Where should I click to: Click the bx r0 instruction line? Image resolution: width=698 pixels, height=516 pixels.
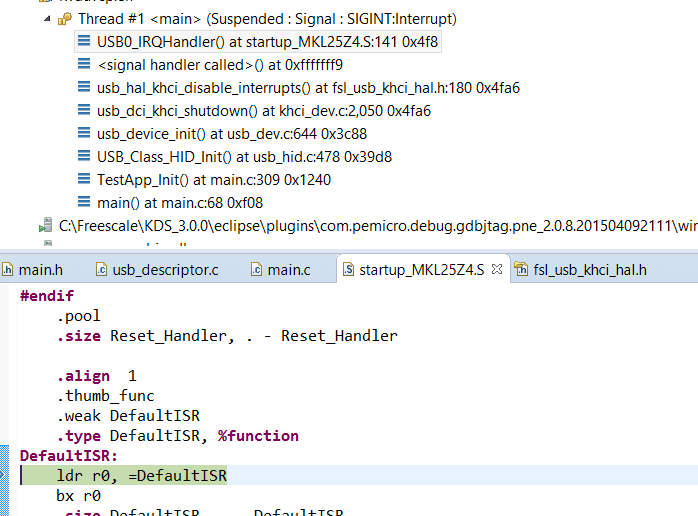[x=78, y=496]
